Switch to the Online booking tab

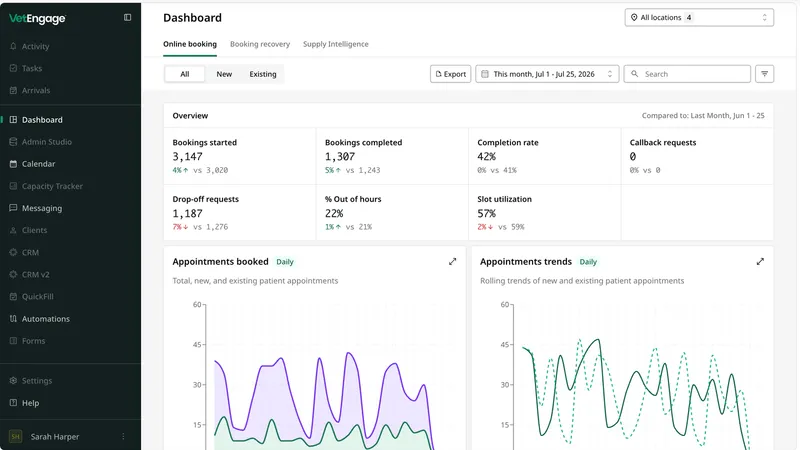tap(190, 44)
